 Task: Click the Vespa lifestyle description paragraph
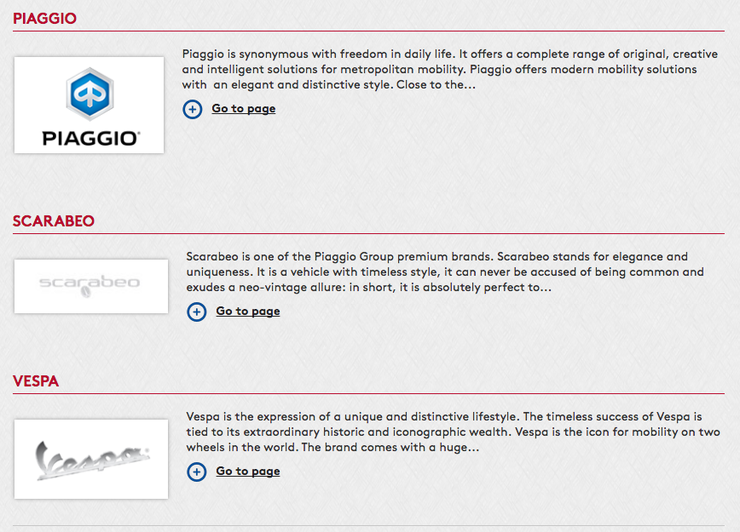(453, 432)
